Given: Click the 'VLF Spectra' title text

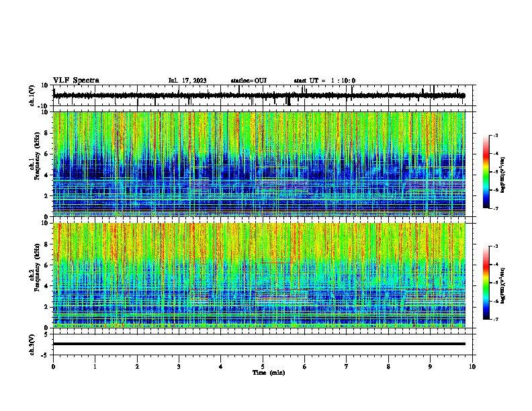Looking at the screenshot, I should 76,81.
